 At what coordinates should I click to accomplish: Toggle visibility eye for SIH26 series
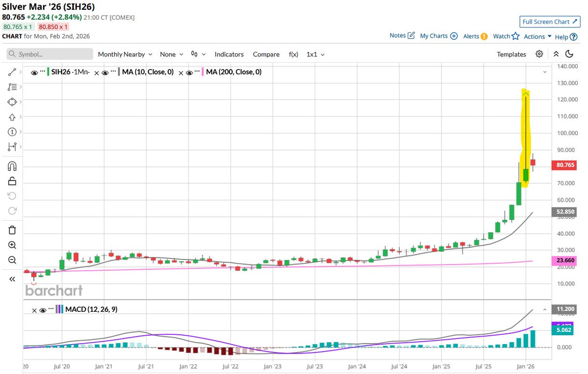pos(34,72)
